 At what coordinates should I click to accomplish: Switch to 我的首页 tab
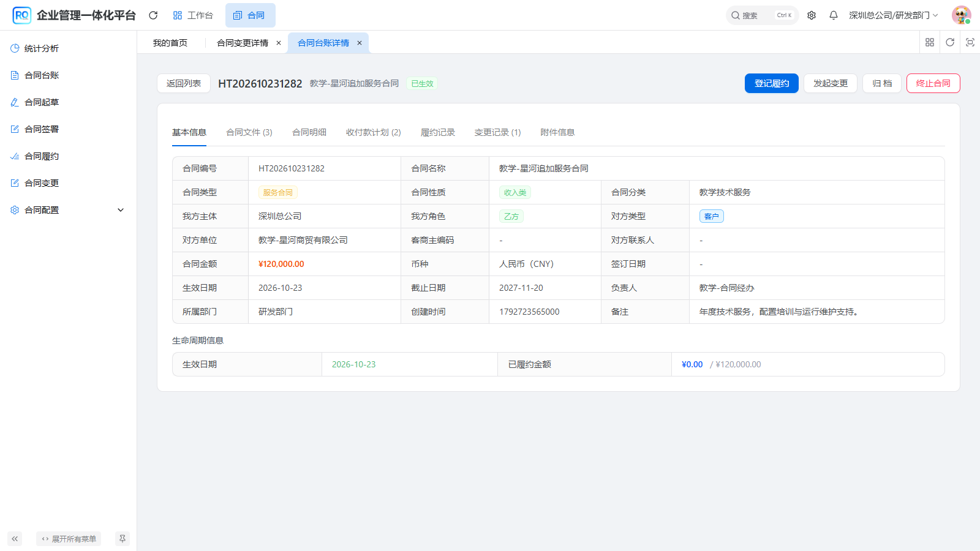coord(170,43)
